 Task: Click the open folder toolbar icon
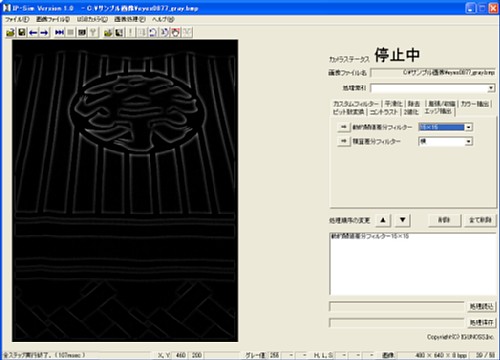tap(11, 32)
